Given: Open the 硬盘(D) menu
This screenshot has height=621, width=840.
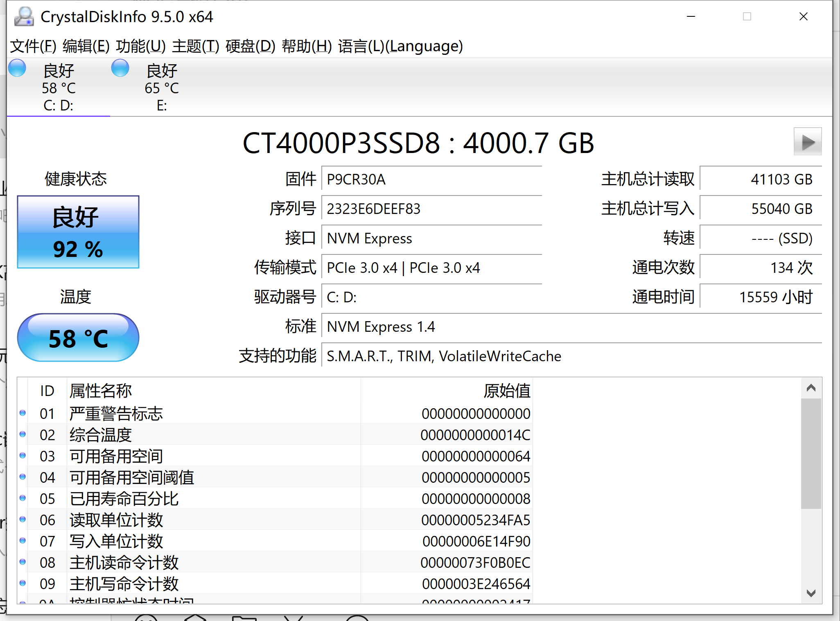Looking at the screenshot, I should (250, 46).
